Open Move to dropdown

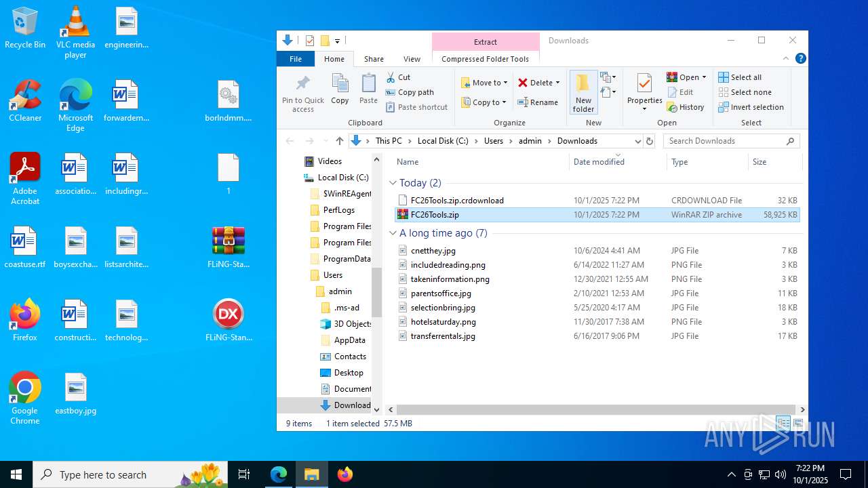(x=484, y=83)
